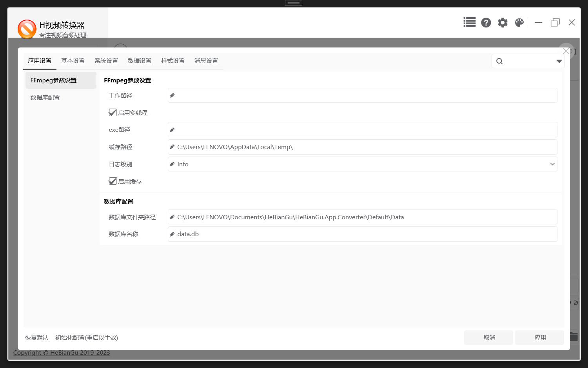Select 数据库配置 in the sidebar
Image resolution: width=588 pixels, height=368 pixels.
[61, 97]
